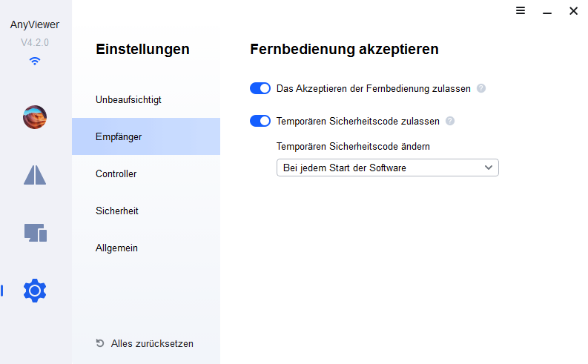Open the Connect page triangle icon
This screenshot has width=588, height=364.
point(35,174)
